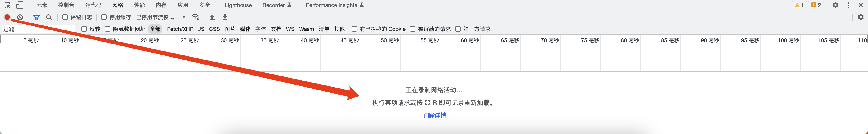Switch to the Lighthouse tab

point(238,5)
